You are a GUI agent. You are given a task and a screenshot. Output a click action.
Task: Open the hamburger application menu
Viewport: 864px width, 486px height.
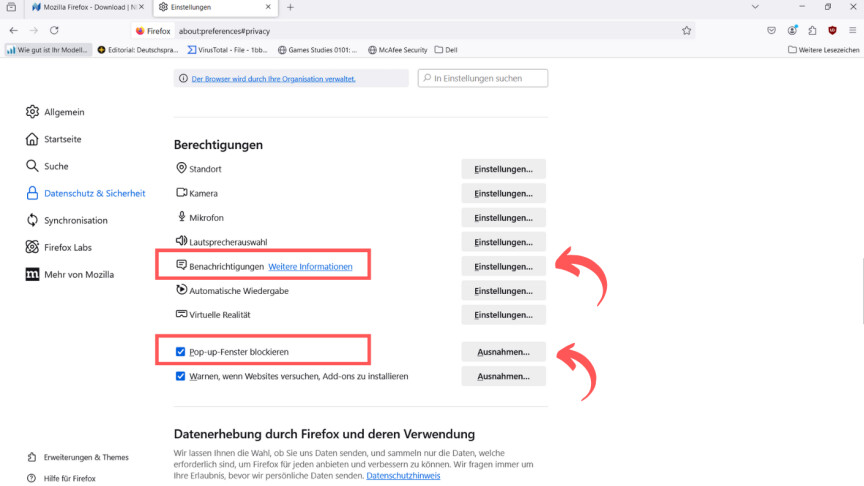tap(852, 31)
